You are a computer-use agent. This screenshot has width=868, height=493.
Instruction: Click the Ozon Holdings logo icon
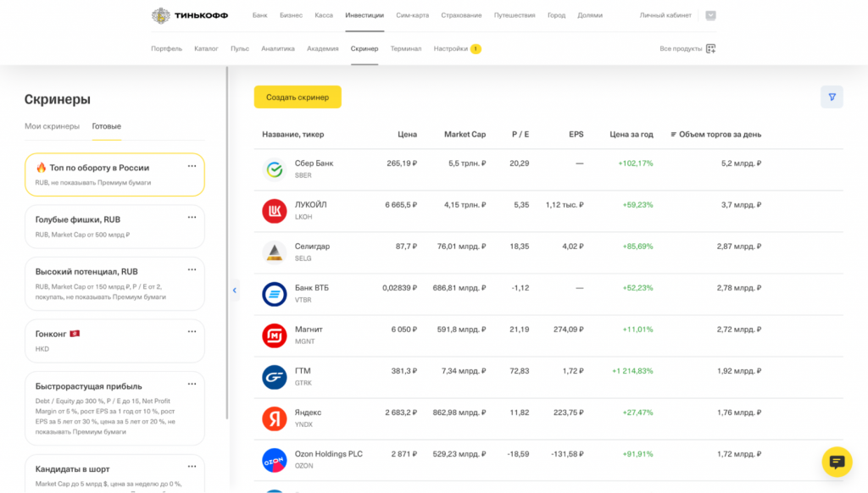coord(275,460)
